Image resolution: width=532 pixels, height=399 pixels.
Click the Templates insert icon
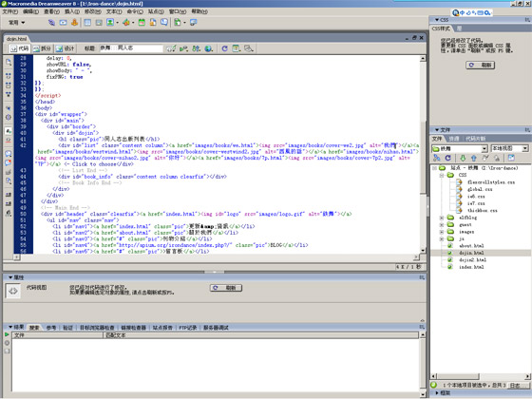click(x=178, y=23)
